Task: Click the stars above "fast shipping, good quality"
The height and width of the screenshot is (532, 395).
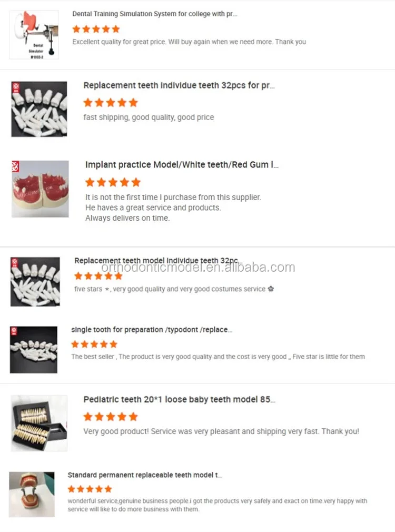Action: [x=111, y=102]
